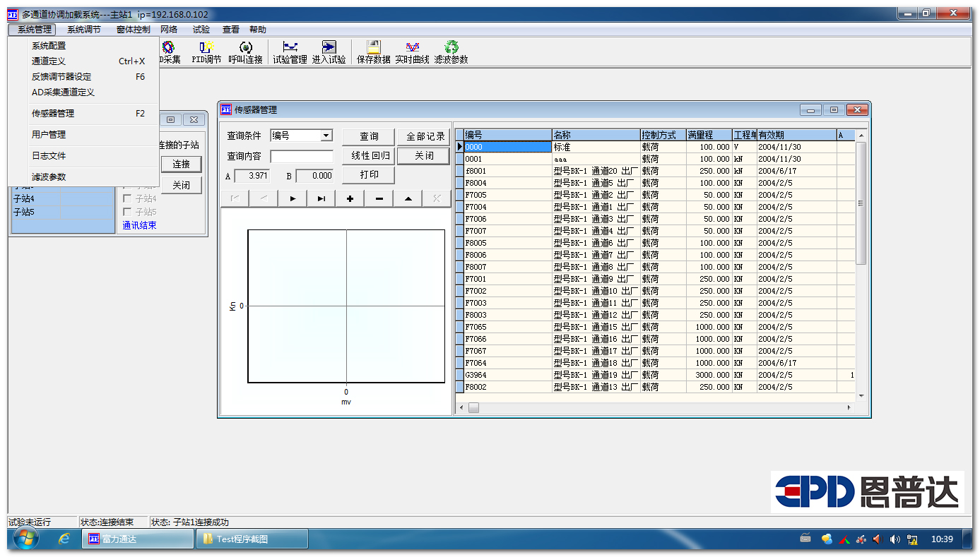Toggle the 子站4 checkbox

coord(127,198)
